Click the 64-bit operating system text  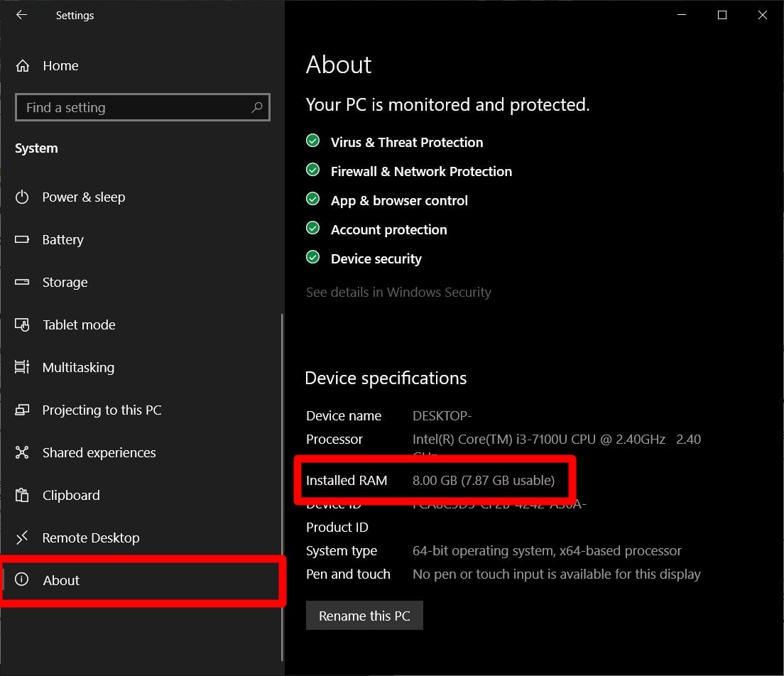click(547, 550)
